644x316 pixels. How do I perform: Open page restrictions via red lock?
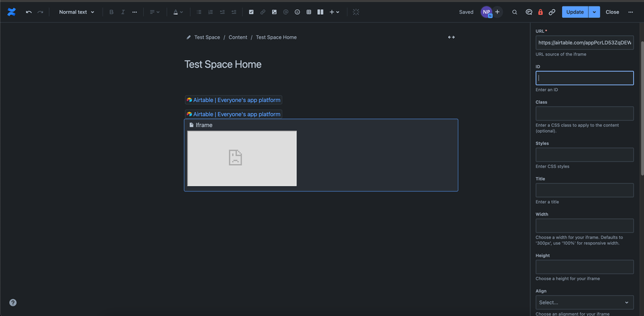(x=540, y=12)
